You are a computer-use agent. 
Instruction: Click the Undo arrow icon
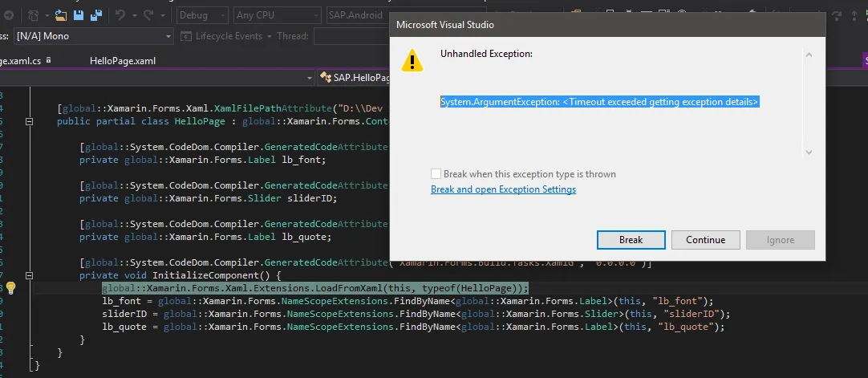coord(120,15)
